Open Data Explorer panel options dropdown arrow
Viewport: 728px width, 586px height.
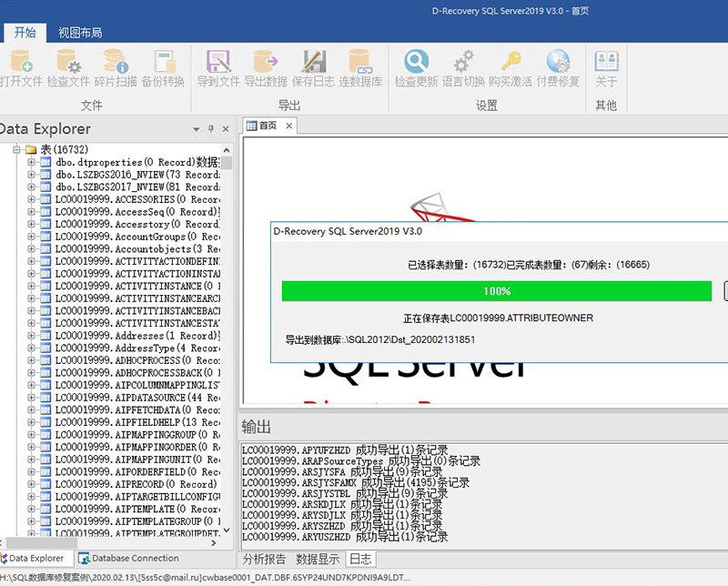tap(196, 129)
